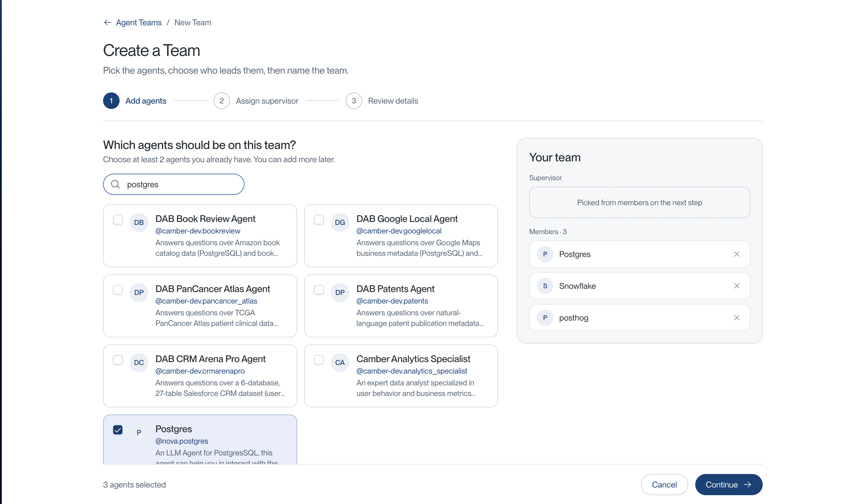This screenshot has width=864, height=504.
Task: Check the DAB Google Local Agent checkbox
Action: pyautogui.click(x=319, y=219)
